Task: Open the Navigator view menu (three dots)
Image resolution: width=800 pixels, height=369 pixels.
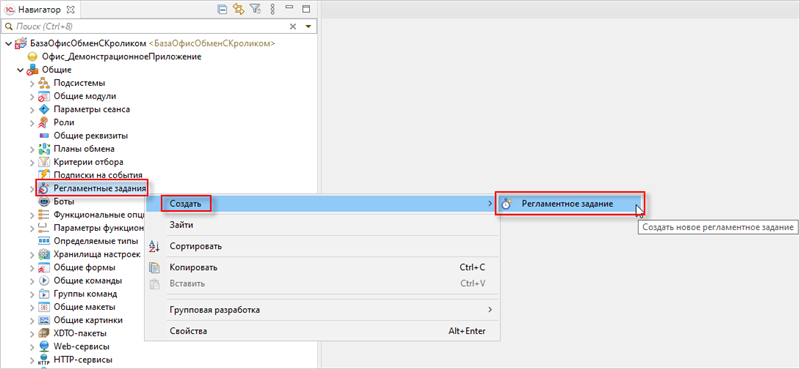Action: (272, 9)
